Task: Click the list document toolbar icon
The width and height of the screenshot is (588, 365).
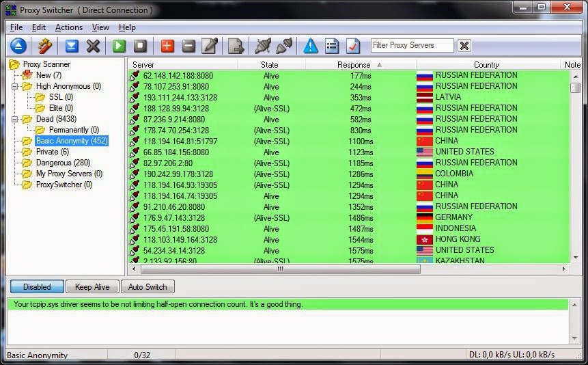Action: point(332,46)
